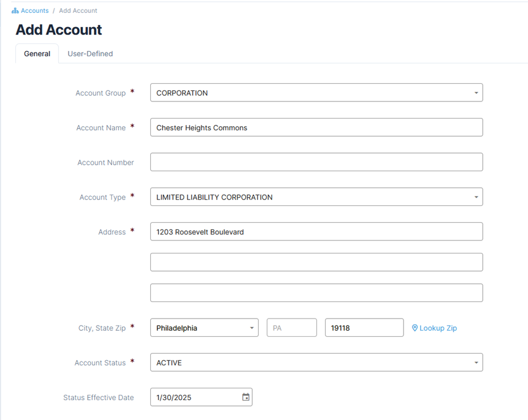Click the second address line field
This screenshot has height=420, width=528.
(x=317, y=262)
